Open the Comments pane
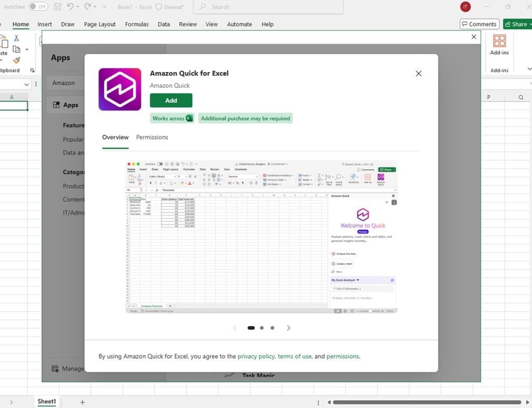Viewport: 532px width, 408px height. click(480, 24)
